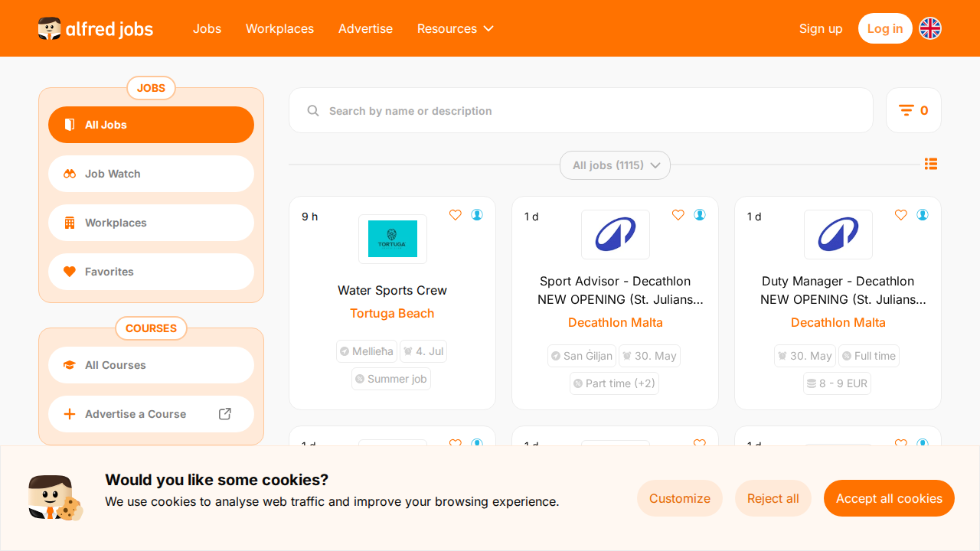The width and height of the screenshot is (980, 551).
Task: Open filters button showing 0
Action: (913, 110)
